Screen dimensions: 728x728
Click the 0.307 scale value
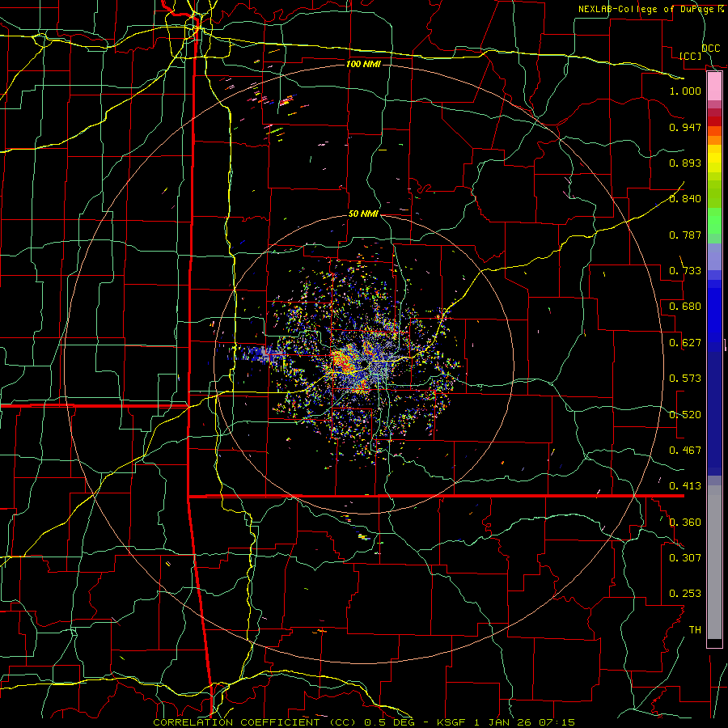pos(685,557)
